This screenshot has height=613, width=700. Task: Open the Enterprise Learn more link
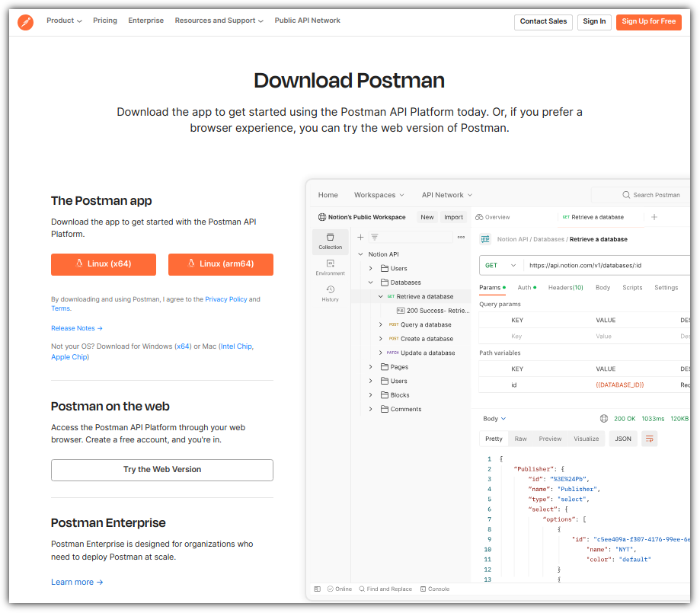(x=77, y=583)
